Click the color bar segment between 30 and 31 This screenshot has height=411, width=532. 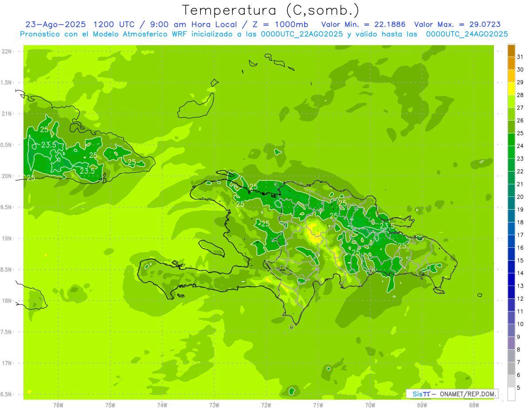tap(511, 63)
